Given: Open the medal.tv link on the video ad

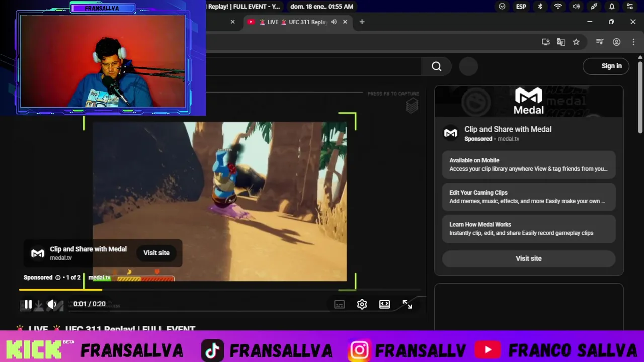Looking at the screenshot, I should tap(99, 278).
